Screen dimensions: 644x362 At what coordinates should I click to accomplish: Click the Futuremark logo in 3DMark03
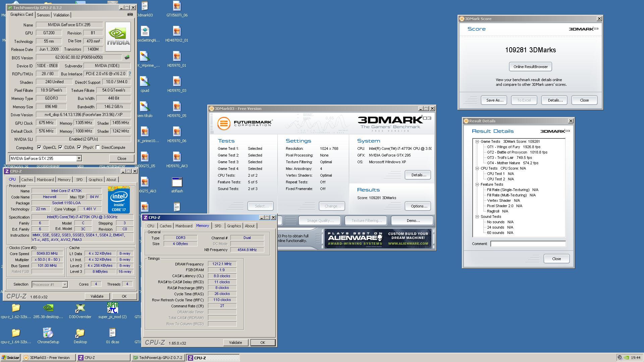[245, 123]
